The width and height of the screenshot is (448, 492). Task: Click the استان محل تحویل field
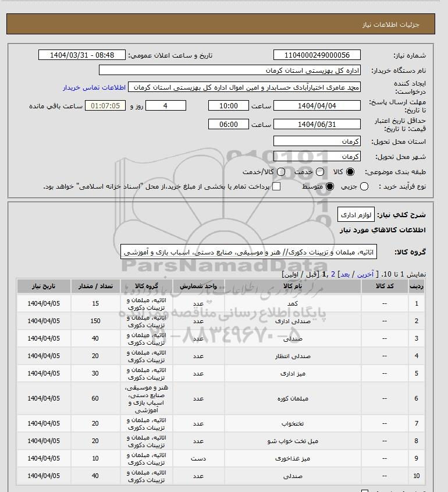[x=317, y=141]
